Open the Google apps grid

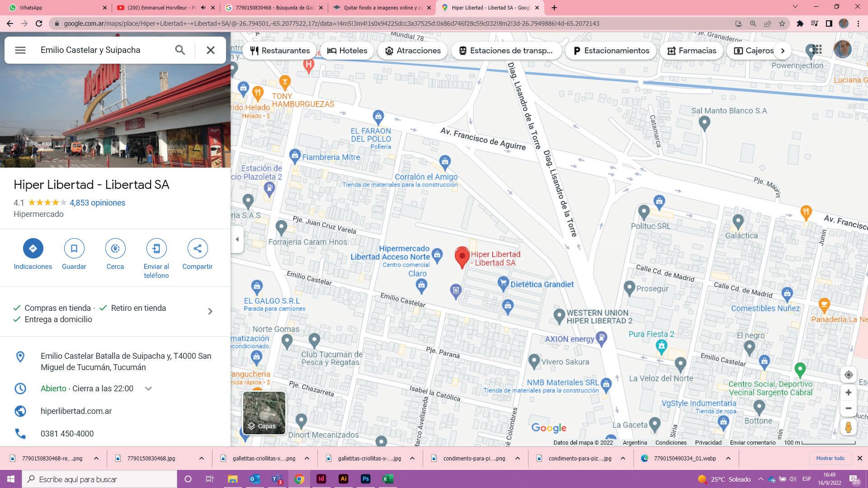coord(816,50)
